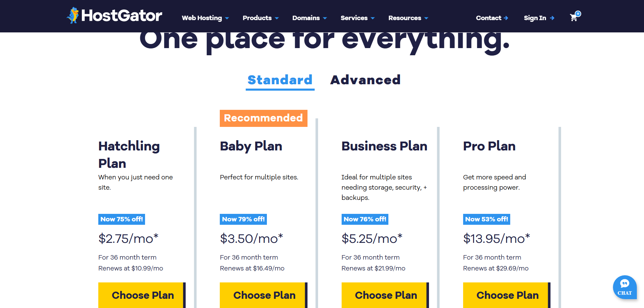Viewport: 644px width, 308px height.
Task: Switch to the Standard plans tab
Action: point(280,80)
